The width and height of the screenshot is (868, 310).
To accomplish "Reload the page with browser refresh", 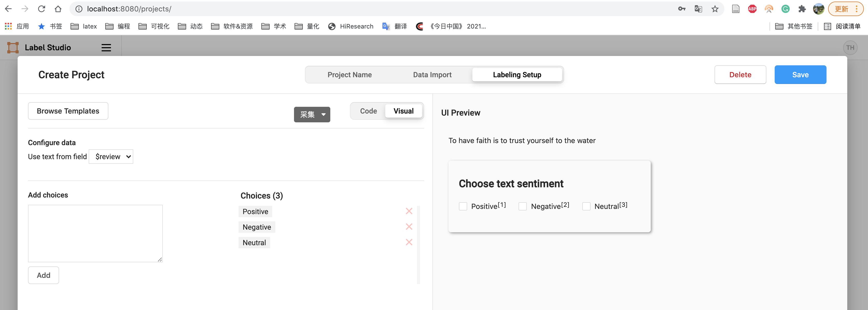I will coord(41,9).
